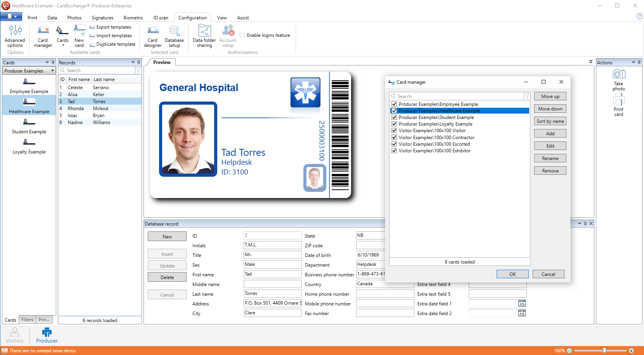Click Sort by name button
This screenshot has width=644, height=355.
550,121
